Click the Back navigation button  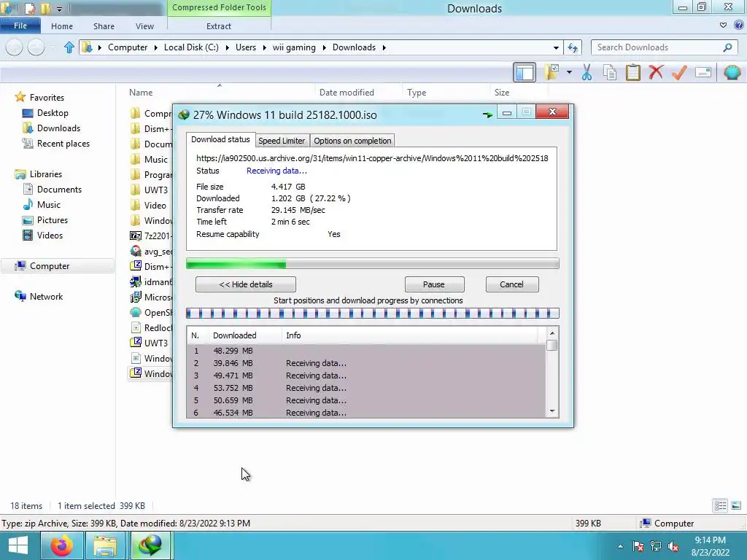pos(15,47)
